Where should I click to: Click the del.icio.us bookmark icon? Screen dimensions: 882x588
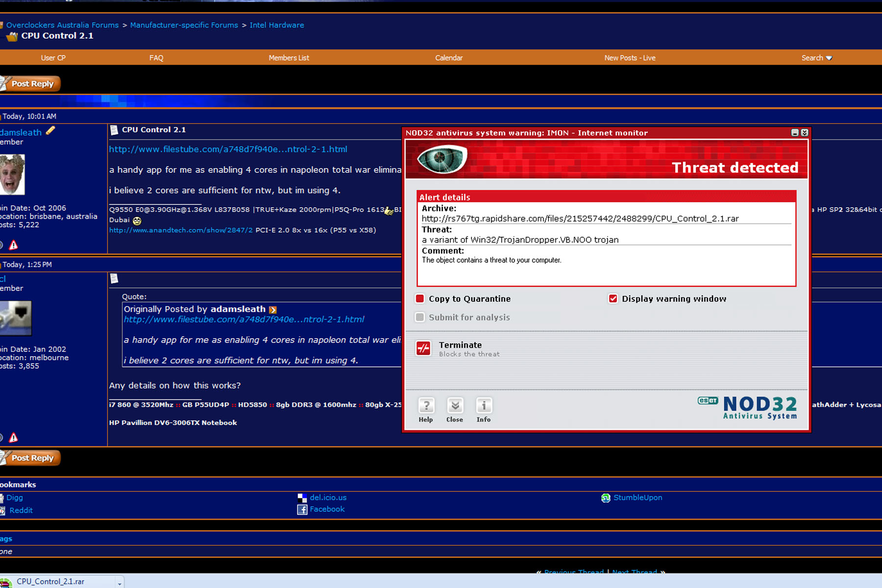point(302,498)
